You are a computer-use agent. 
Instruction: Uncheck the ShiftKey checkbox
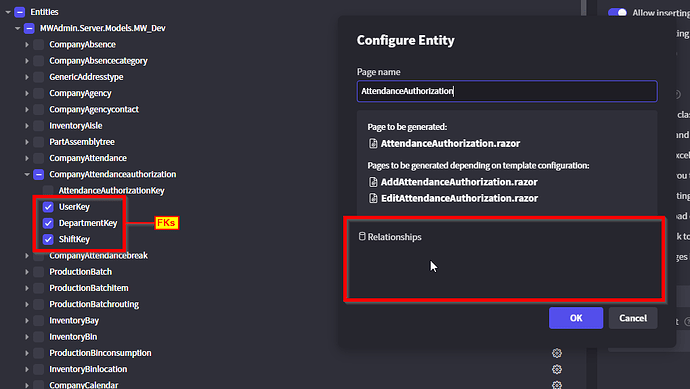[48, 239]
